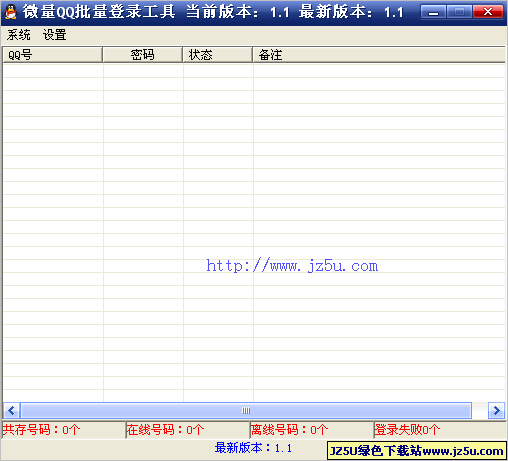The width and height of the screenshot is (508, 461).
Task: Click the 登录失败0个 status text
Action: (x=407, y=430)
